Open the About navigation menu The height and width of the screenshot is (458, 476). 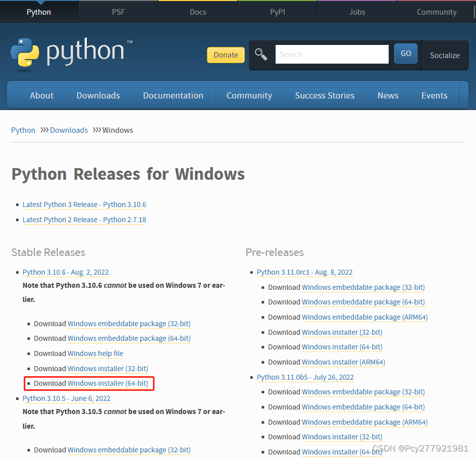coord(41,95)
